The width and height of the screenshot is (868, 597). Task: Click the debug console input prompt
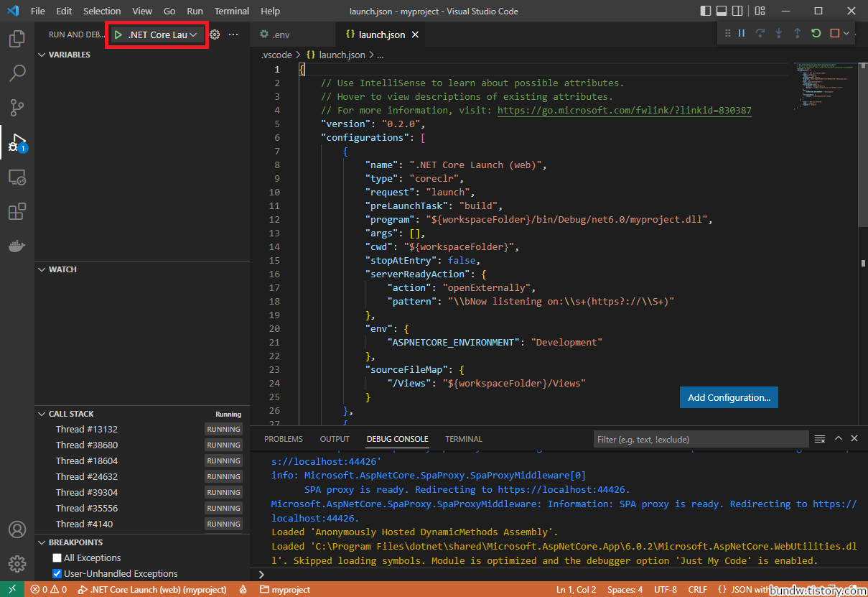point(560,574)
